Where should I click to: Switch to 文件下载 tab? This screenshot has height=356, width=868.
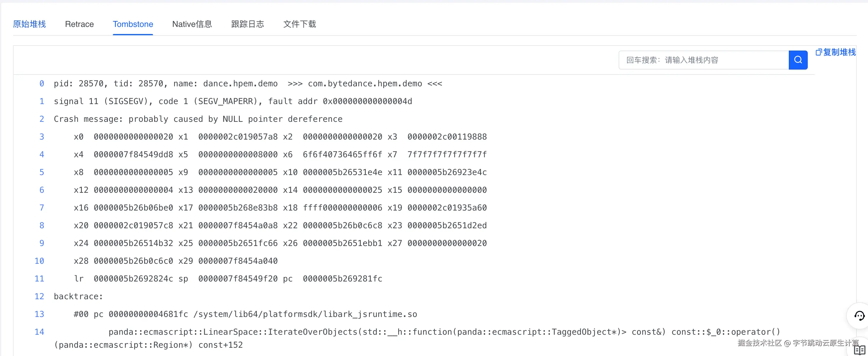(x=299, y=24)
